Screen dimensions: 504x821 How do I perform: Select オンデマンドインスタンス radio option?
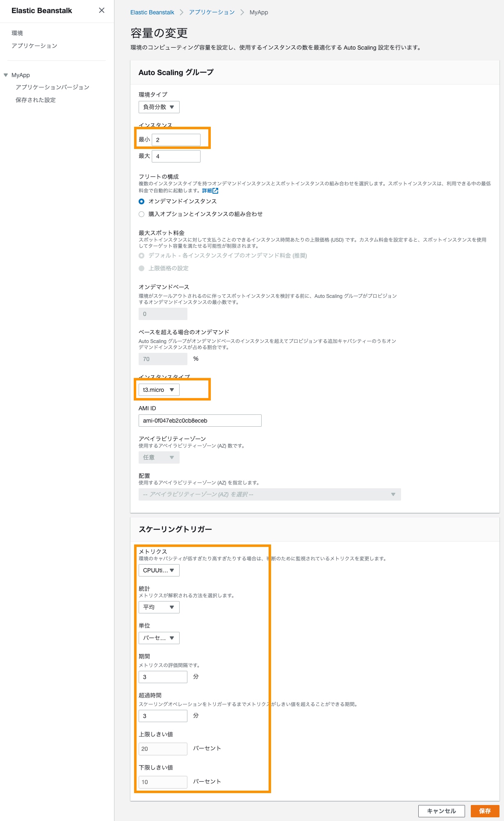[x=141, y=201]
